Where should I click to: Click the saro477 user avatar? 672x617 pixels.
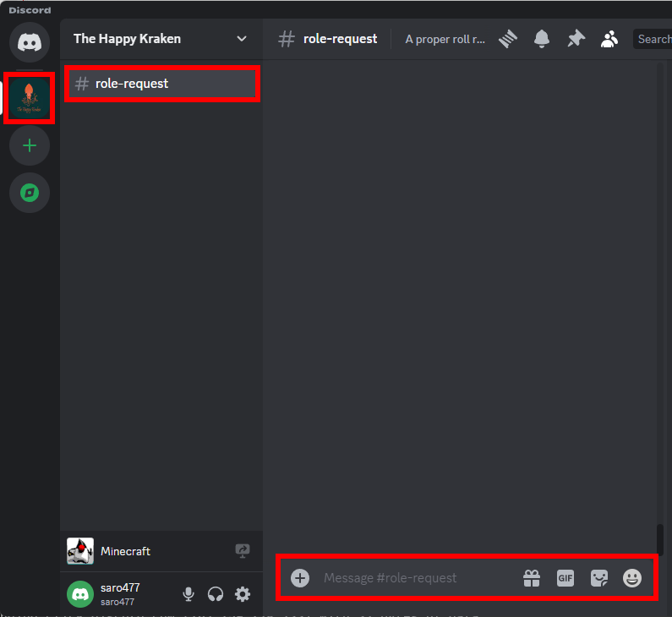pyautogui.click(x=80, y=594)
